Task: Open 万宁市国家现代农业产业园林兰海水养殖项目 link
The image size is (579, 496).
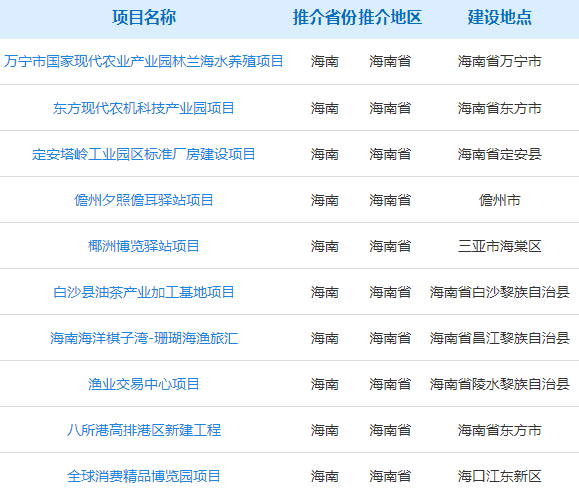Action: coord(144,61)
